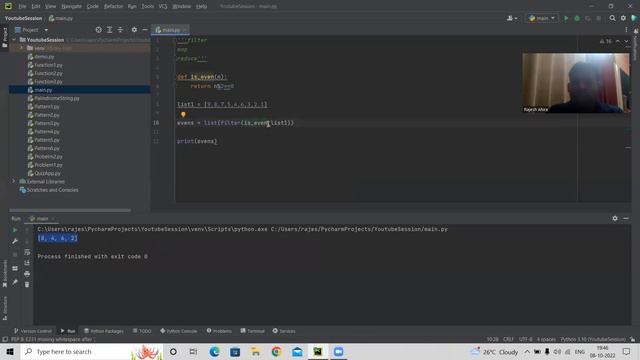Open the Services tool window
The width and height of the screenshot is (640, 360).
click(284, 331)
